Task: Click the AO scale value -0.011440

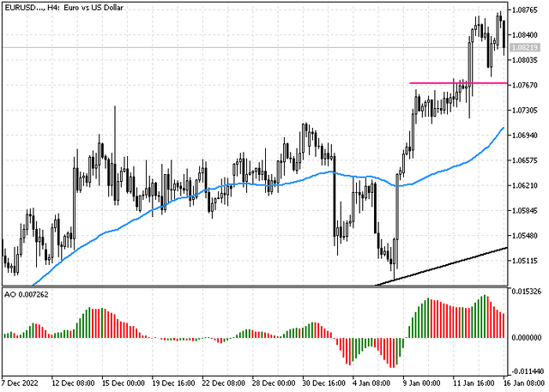Action: click(x=528, y=371)
